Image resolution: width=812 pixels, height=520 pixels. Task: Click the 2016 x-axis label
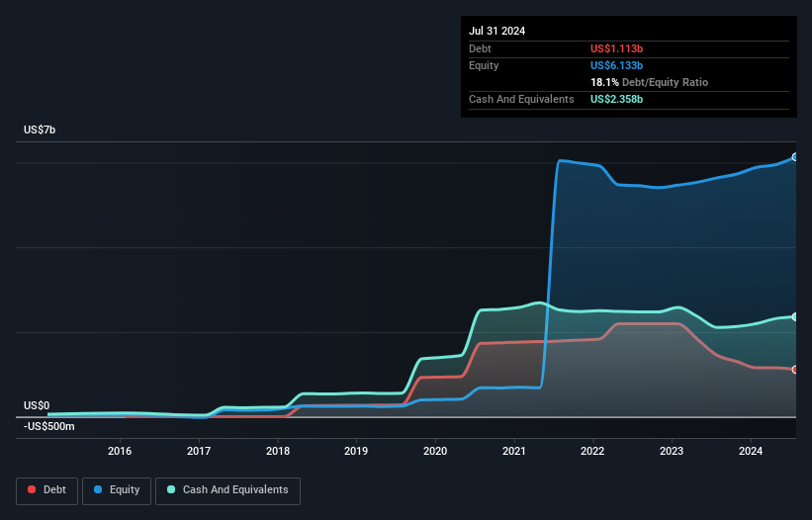120,451
